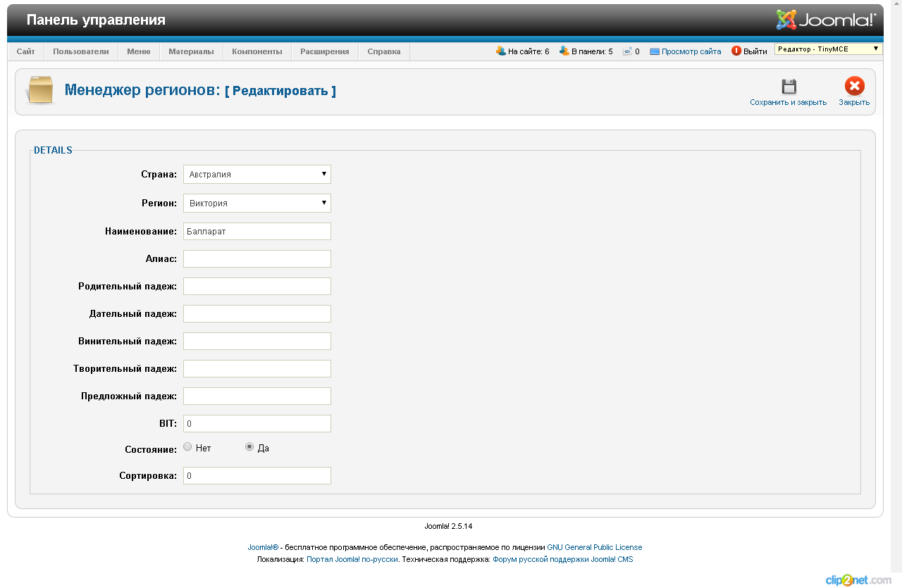This screenshot has width=902, height=588.
Task: Click the На сайте users icon
Action: click(500, 51)
